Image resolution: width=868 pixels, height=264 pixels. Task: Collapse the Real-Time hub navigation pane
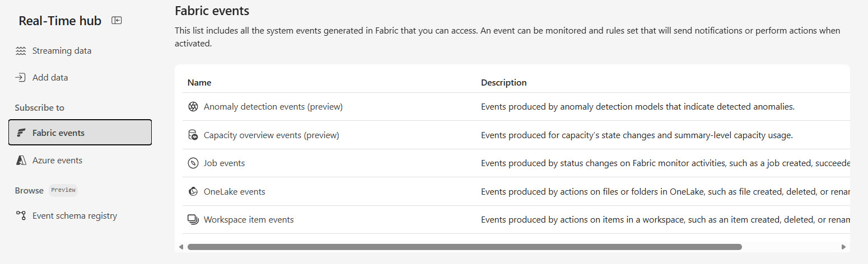[x=116, y=21]
